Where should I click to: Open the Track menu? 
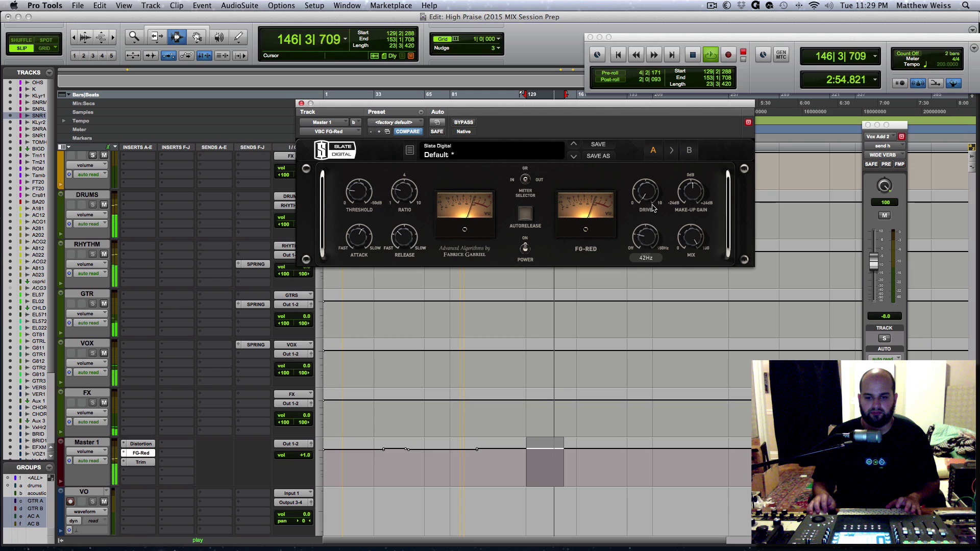(151, 6)
